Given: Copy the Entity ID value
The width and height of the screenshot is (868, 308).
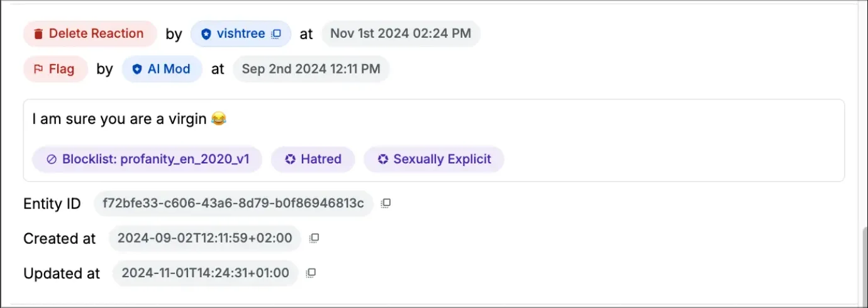Looking at the screenshot, I should (386, 203).
